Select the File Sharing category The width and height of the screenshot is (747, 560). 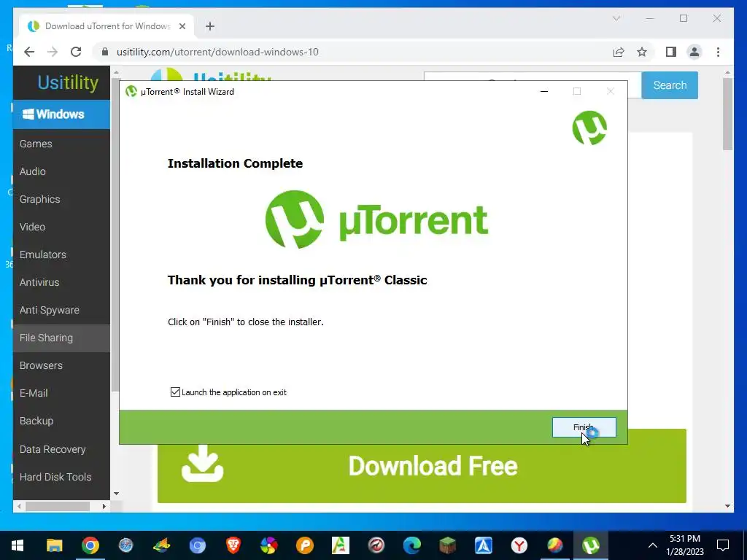pyautogui.click(x=61, y=338)
